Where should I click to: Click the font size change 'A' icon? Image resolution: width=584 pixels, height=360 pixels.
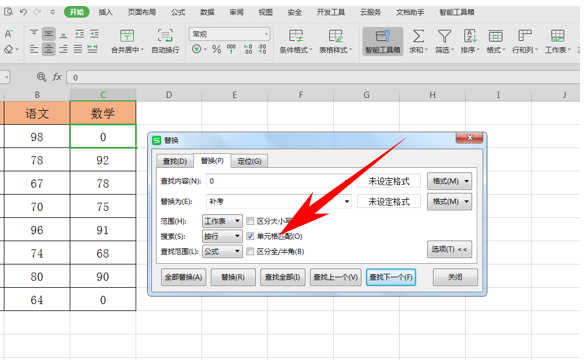coord(9,34)
